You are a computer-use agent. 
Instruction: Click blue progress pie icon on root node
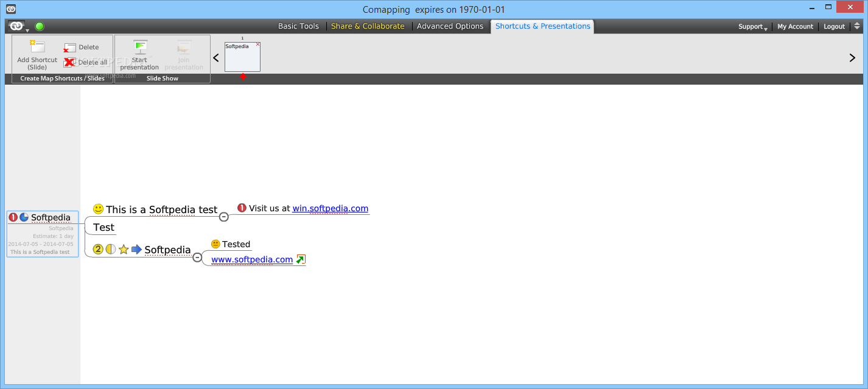coord(24,217)
